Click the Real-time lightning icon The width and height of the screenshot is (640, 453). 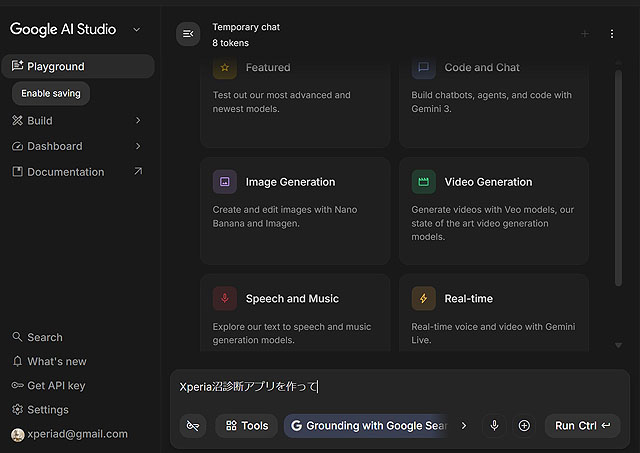pos(424,298)
